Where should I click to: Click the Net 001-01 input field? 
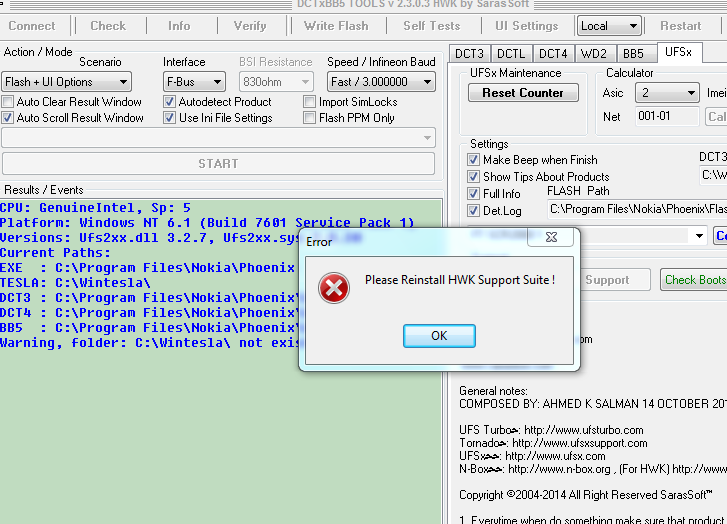pyautogui.click(x=667, y=116)
